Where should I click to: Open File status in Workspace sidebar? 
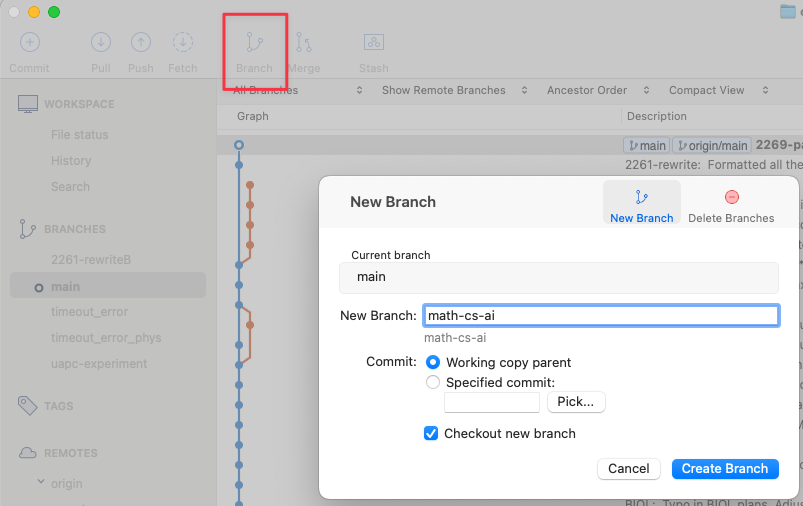coord(80,135)
